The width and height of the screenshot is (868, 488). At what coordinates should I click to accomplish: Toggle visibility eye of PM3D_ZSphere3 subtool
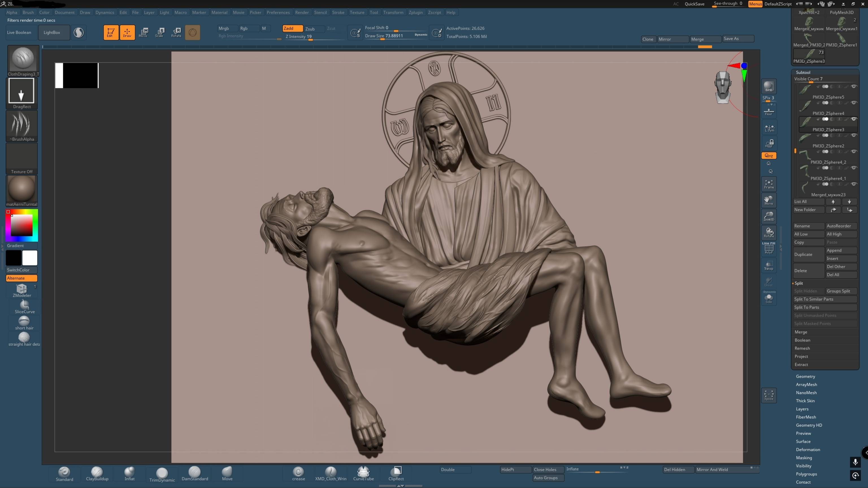(854, 119)
